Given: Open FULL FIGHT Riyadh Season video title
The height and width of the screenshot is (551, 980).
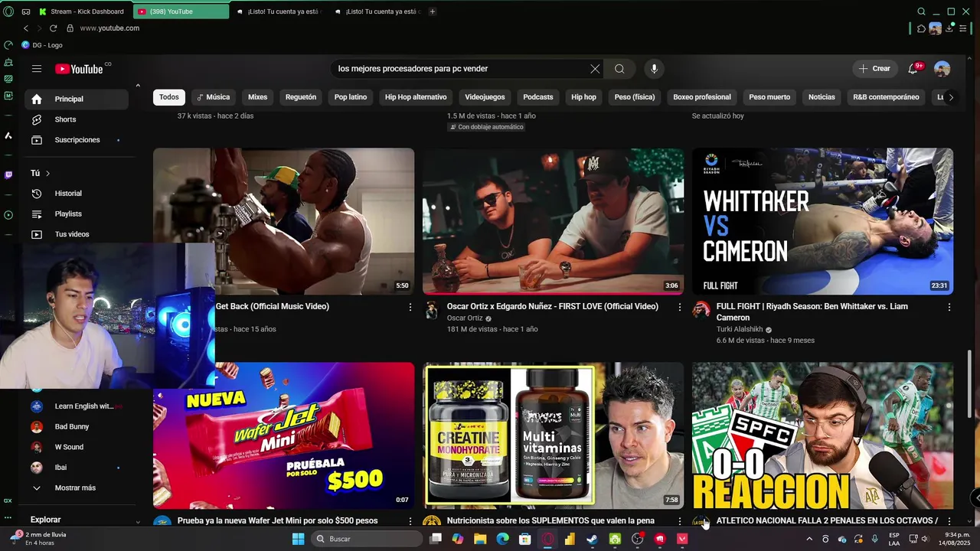Looking at the screenshot, I should tap(812, 312).
